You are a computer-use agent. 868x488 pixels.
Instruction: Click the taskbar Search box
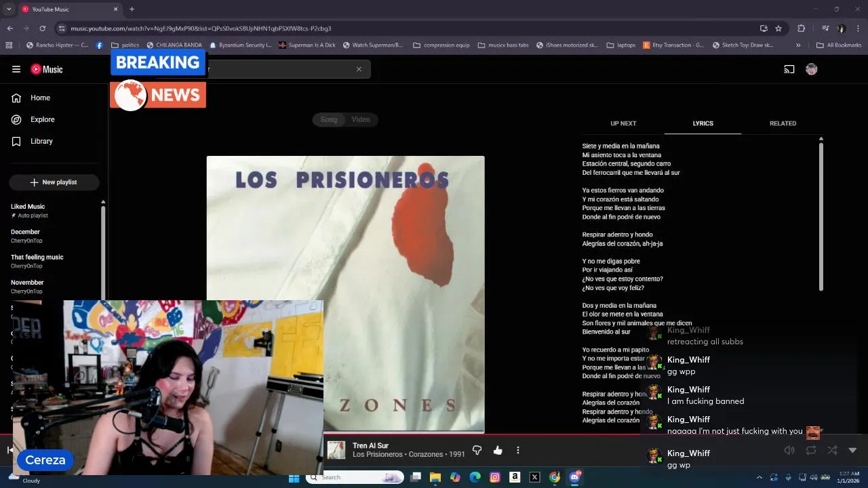tap(356, 477)
